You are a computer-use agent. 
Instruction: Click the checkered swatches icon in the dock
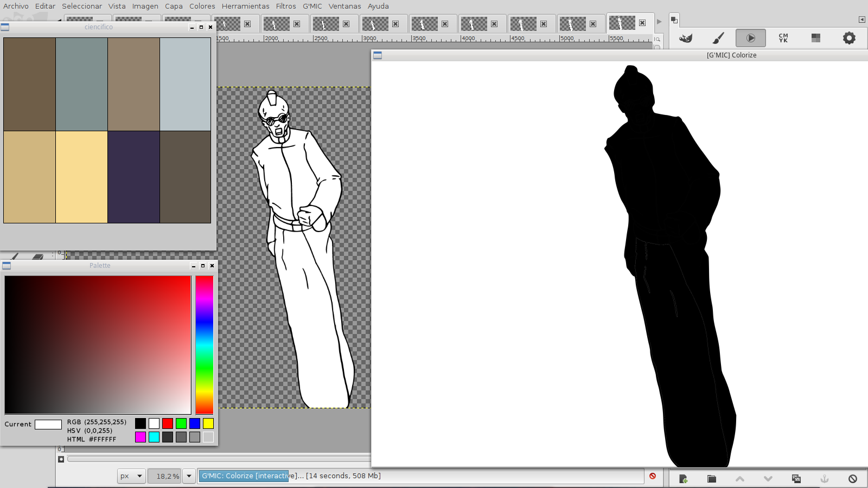point(816,38)
